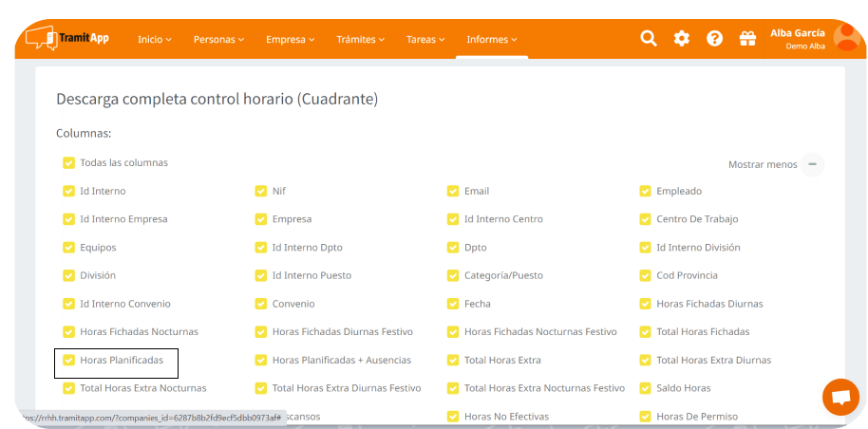Click the help question mark icon
The width and height of the screenshot is (868, 429).
[x=715, y=38]
